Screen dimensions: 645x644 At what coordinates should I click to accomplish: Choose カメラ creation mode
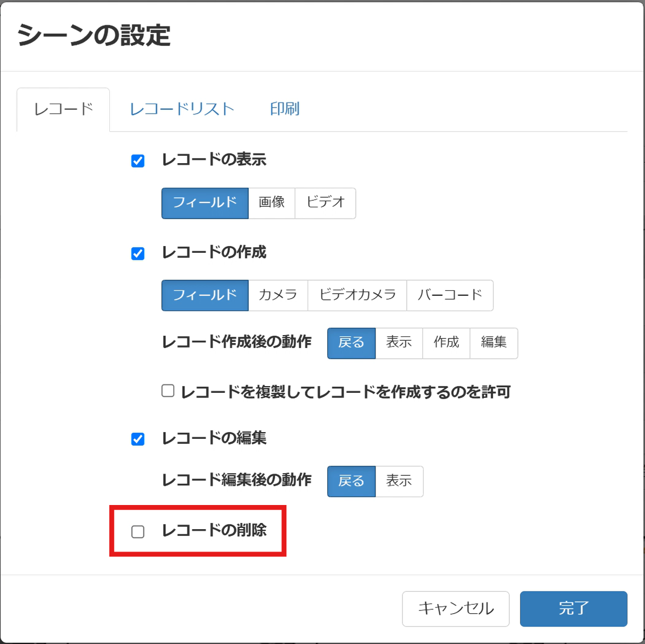point(278,295)
